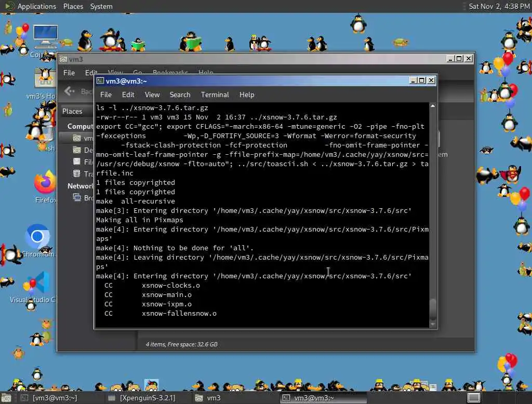
Task: Click the terminal scrollbar up arrow
Action: pyautogui.click(x=433, y=106)
